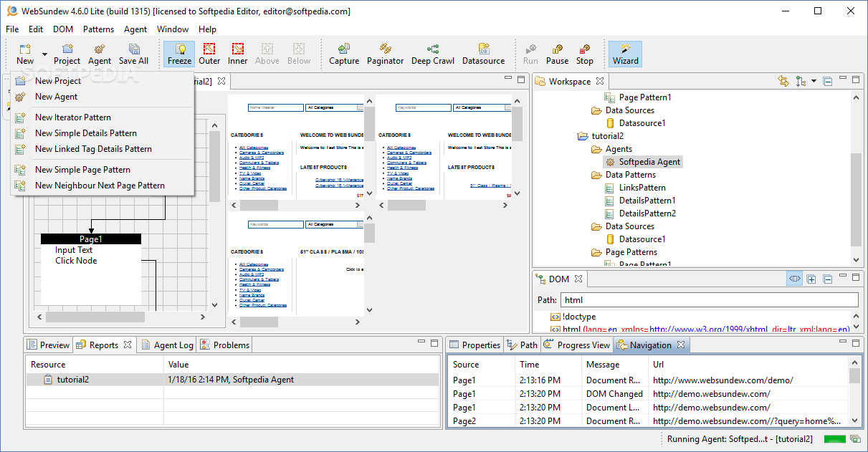The image size is (868, 452).
Task: Select New Iterator Pattern
Action: click(x=73, y=117)
